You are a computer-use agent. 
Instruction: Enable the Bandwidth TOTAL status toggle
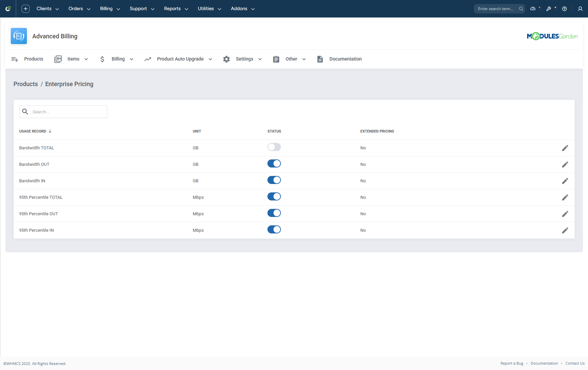[274, 147]
